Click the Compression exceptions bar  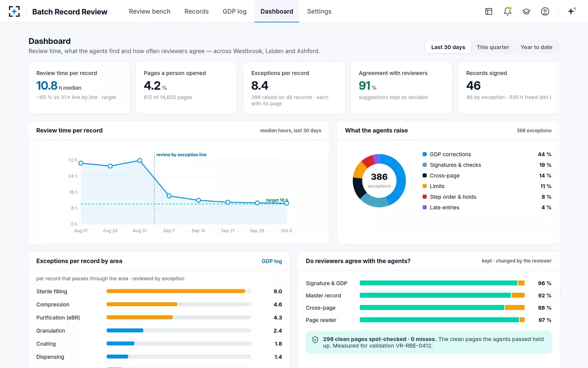(179, 305)
